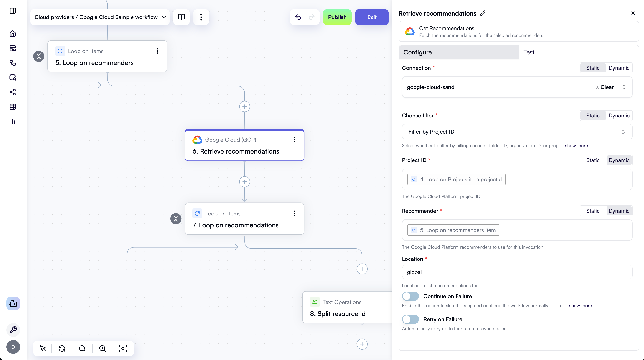Open the workflow name dropdown

tap(164, 17)
